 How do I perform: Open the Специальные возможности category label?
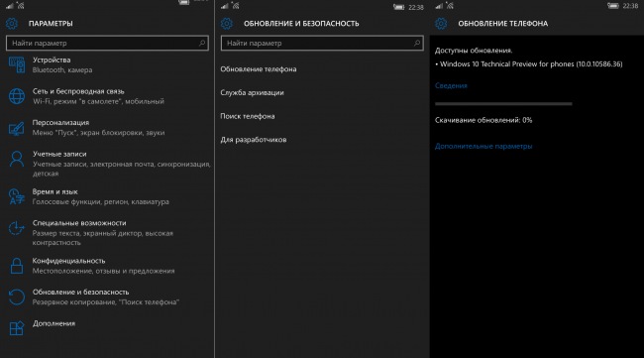coord(79,223)
